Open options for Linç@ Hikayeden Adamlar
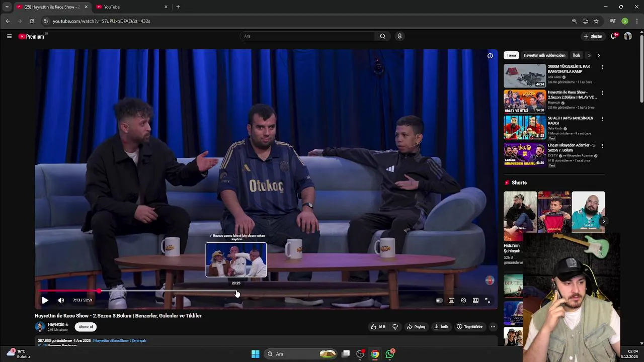The image size is (644, 362). 602,146
